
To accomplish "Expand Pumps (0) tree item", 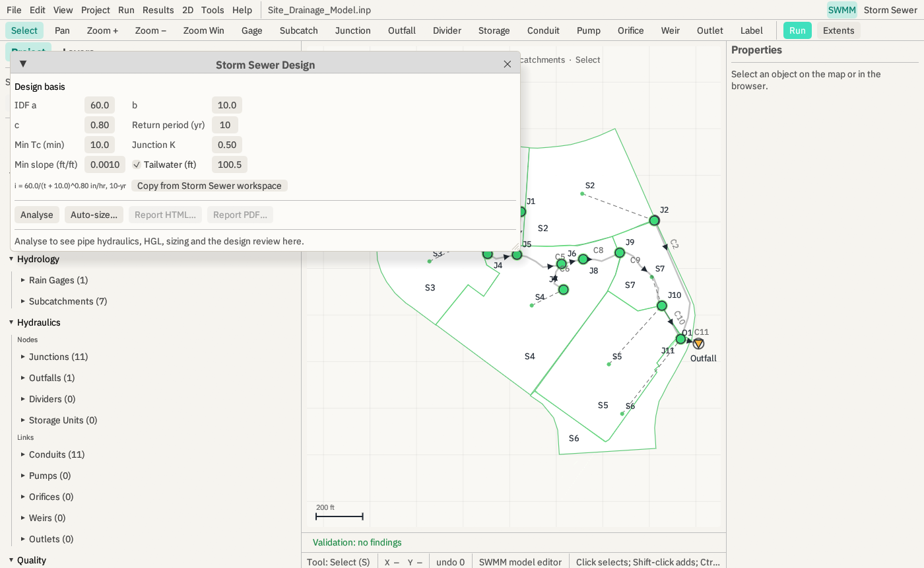I will (23, 476).
